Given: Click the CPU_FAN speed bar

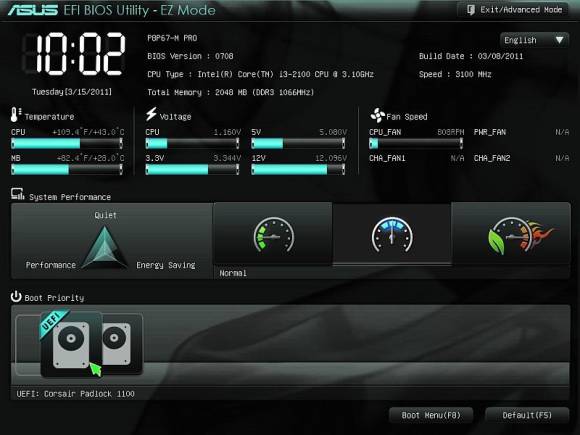Looking at the screenshot, I should pyautogui.click(x=416, y=143).
